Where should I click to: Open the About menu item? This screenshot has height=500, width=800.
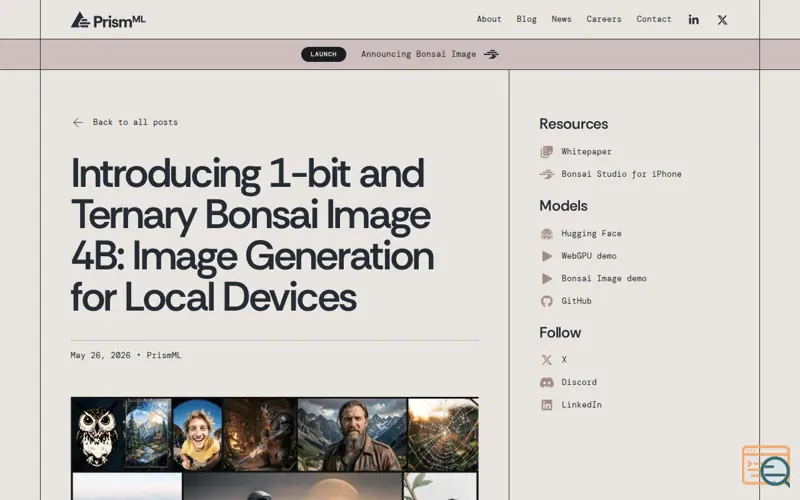click(489, 19)
